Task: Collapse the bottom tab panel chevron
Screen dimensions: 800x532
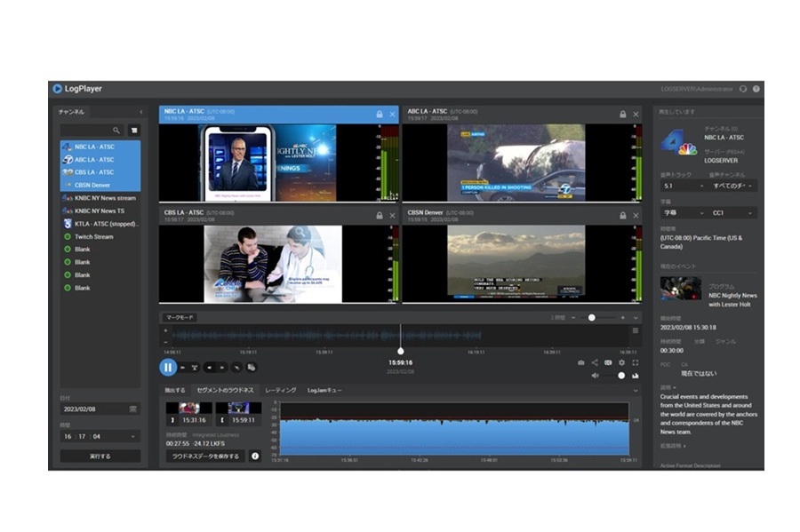Action: [636, 390]
